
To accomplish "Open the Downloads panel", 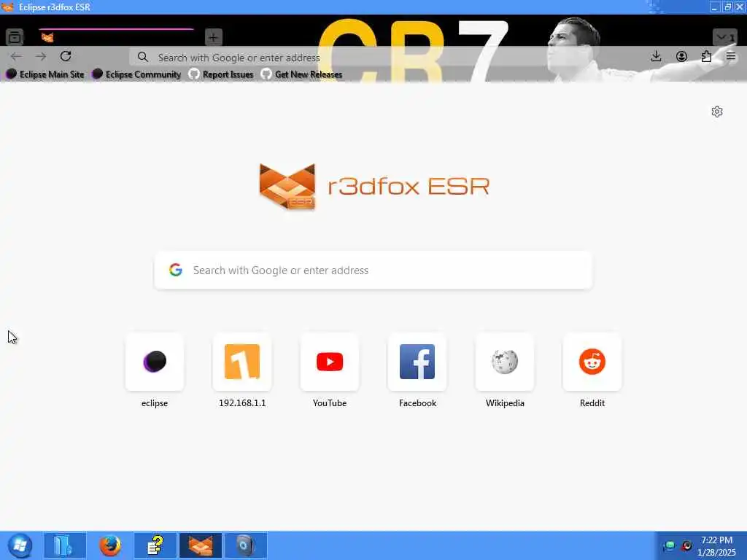I will point(657,57).
